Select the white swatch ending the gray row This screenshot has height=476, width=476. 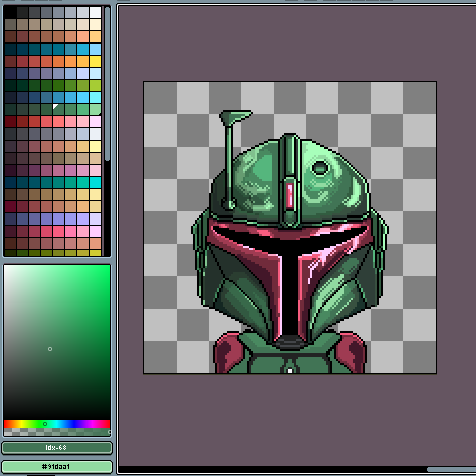pyautogui.click(x=95, y=13)
